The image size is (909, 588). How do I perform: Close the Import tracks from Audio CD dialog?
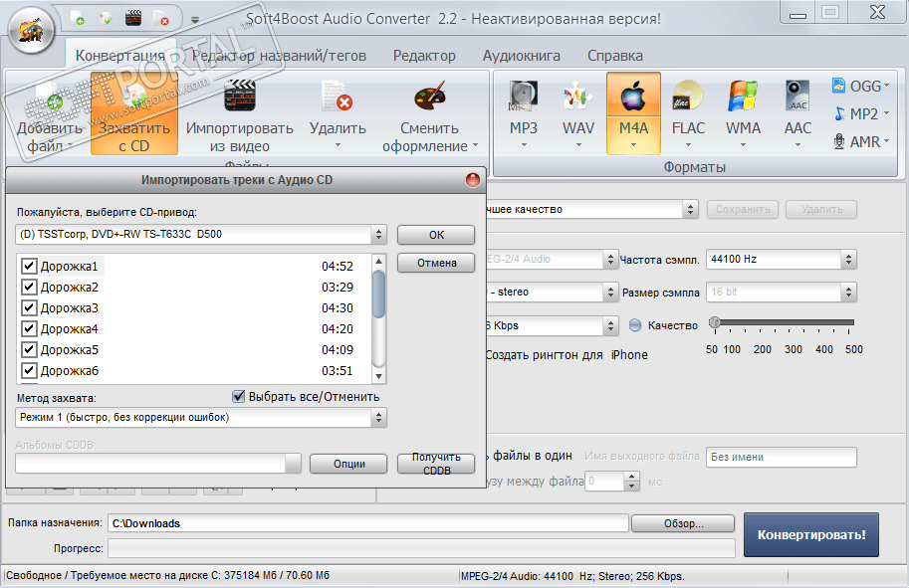[x=473, y=180]
